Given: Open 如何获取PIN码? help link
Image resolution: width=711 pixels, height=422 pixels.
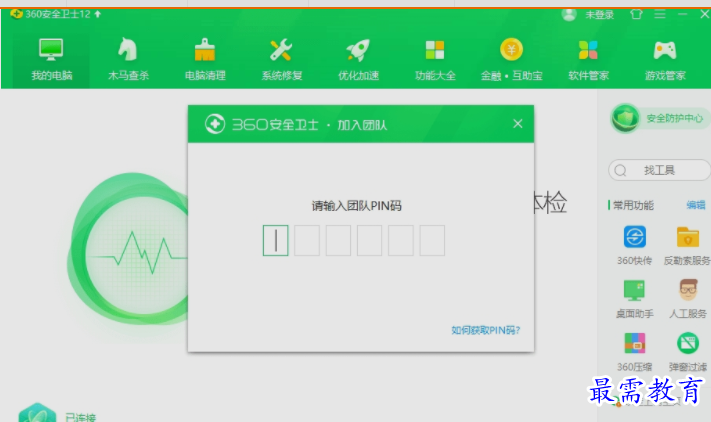Looking at the screenshot, I should point(486,330).
